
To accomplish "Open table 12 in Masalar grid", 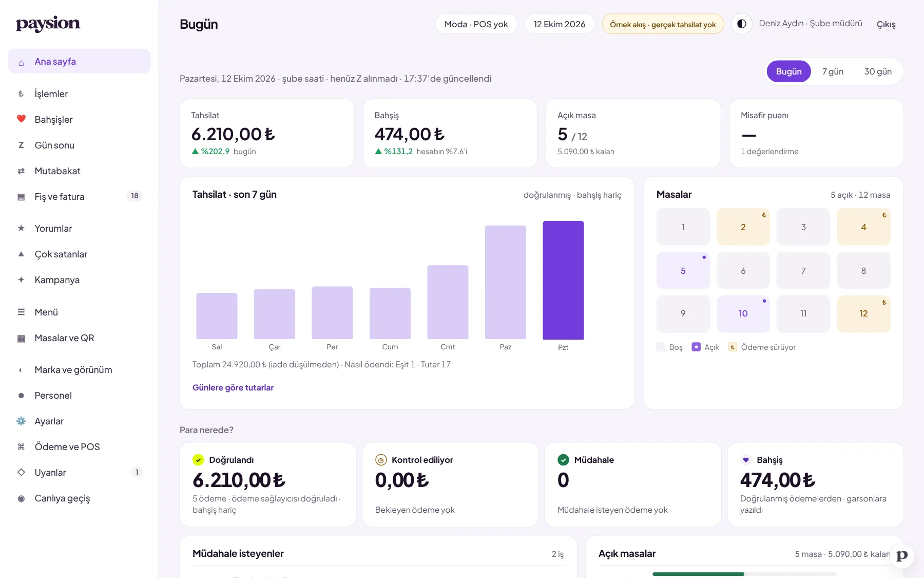I will click(x=863, y=313).
